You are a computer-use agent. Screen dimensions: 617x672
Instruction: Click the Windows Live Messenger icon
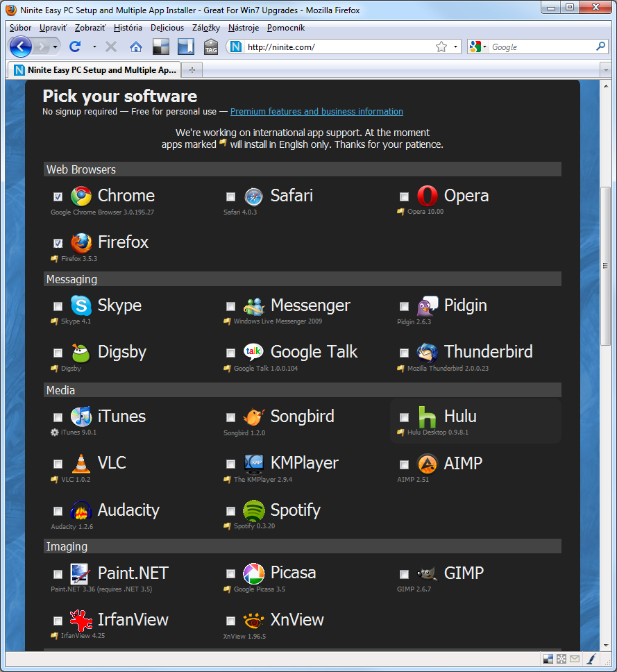253,306
